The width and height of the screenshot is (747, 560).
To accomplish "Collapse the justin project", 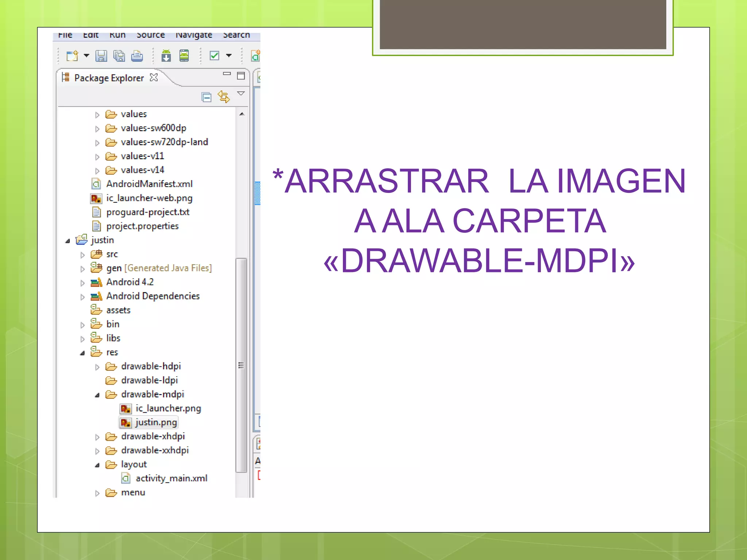I will click(x=67, y=241).
